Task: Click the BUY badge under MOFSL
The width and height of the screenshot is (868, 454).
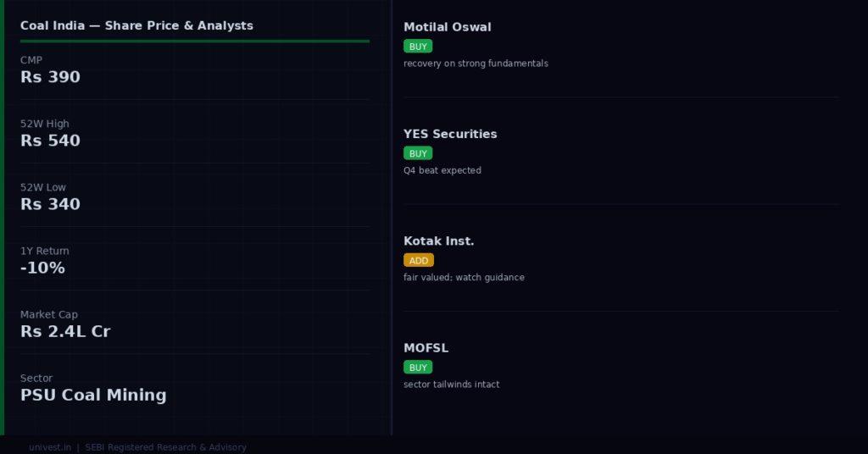Action: point(418,368)
